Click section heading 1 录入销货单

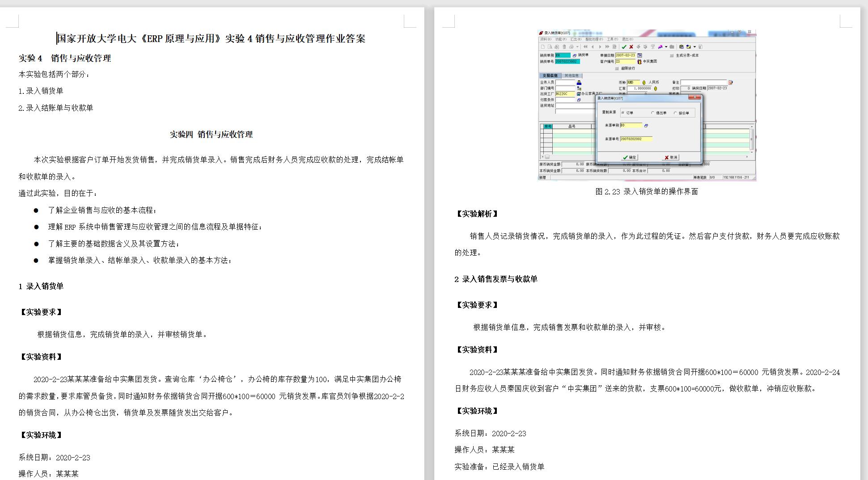click(x=41, y=286)
